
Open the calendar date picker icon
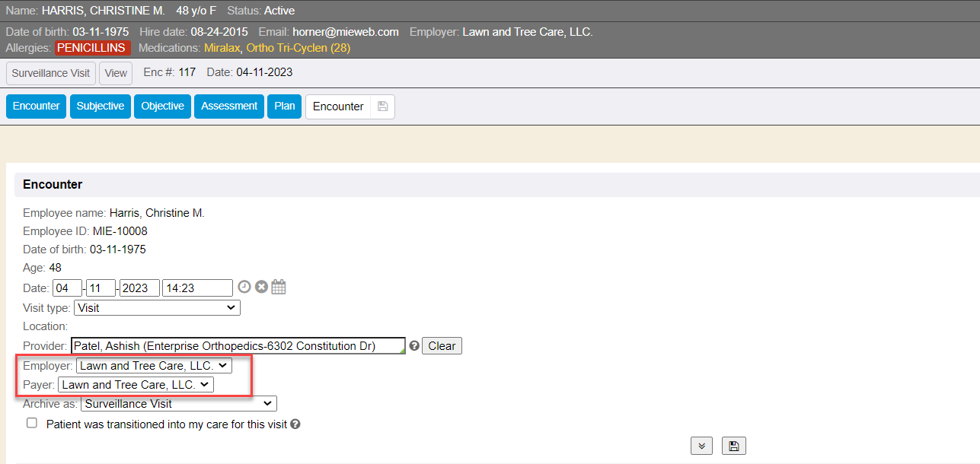[279, 287]
